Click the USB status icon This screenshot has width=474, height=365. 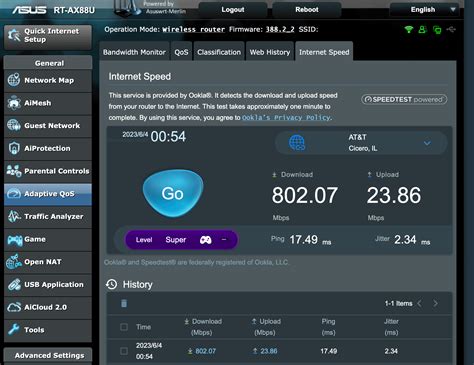click(451, 30)
